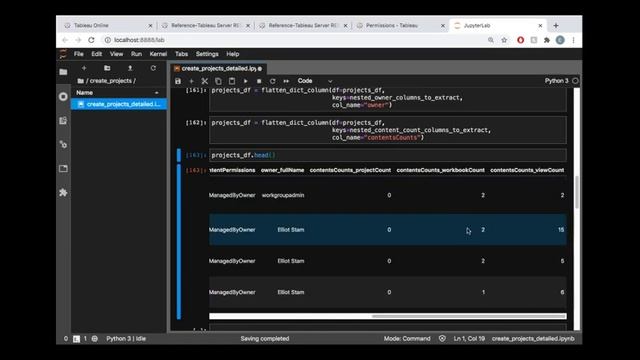Screen dimensions: 640x360
Task: Click the Upload Files icon
Action: [x=130, y=68]
